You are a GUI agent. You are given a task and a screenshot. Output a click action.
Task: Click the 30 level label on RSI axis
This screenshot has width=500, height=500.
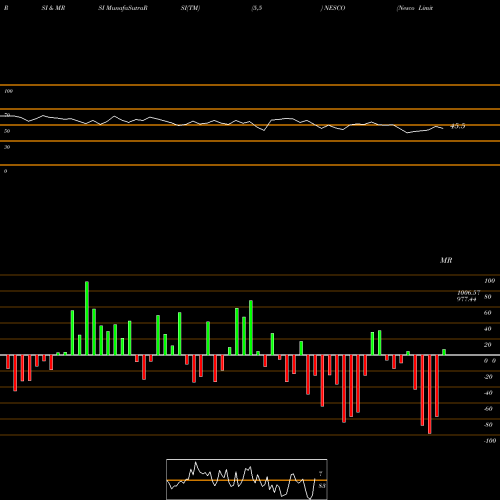(x=7, y=147)
